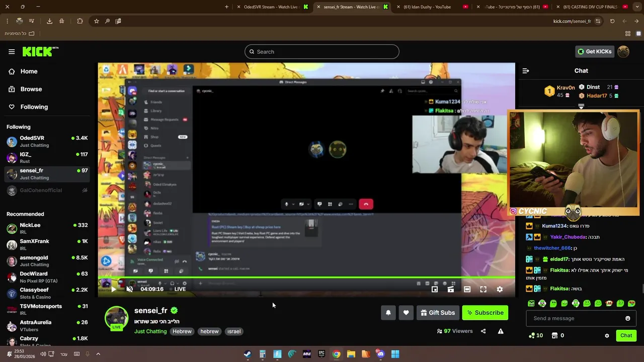Screen dimensions: 644x362
Task: Unmute the stream volume icon
Action: [x=129, y=289]
